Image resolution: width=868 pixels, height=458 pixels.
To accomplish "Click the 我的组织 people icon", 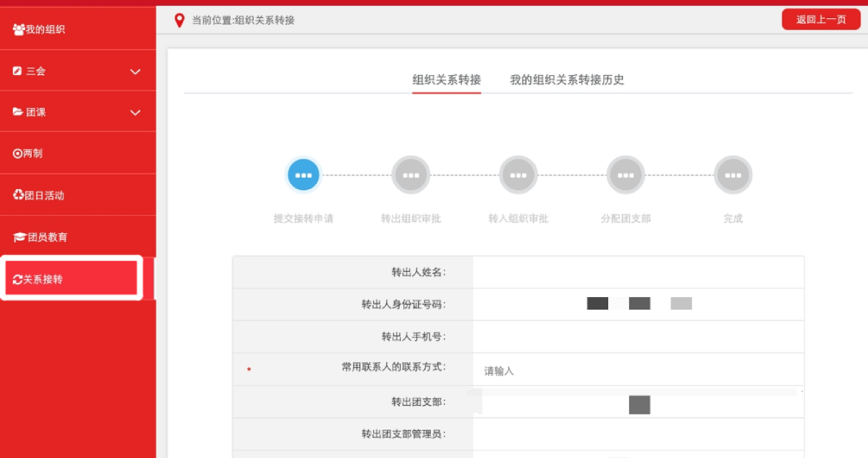I will point(18,30).
